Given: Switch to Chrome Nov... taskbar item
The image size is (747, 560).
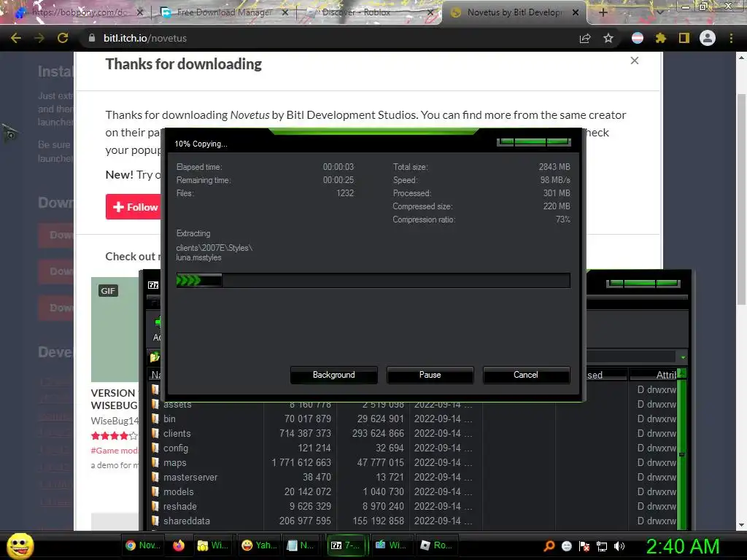Looking at the screenshot, I should tap(143, 545).
